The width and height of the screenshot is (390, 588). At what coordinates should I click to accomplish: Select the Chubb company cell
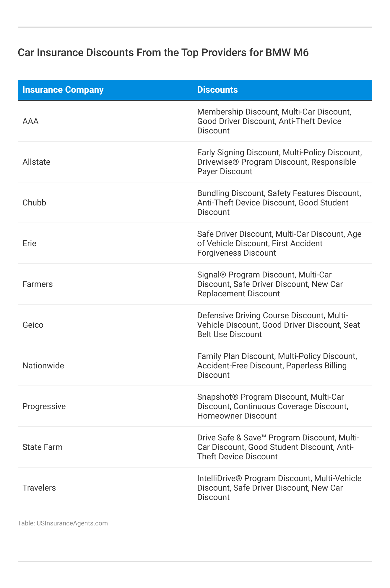coord(34,203)
